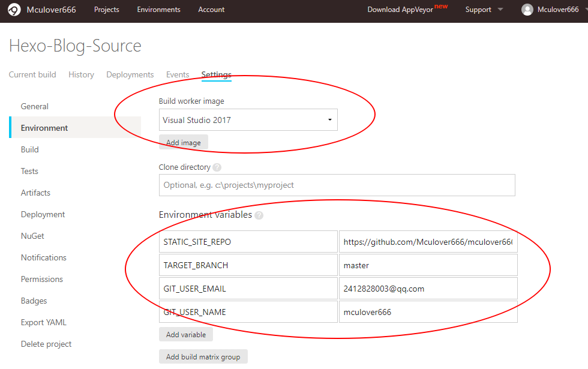Switch to the Events tab
Screen dimensions: 588x369
178,74
